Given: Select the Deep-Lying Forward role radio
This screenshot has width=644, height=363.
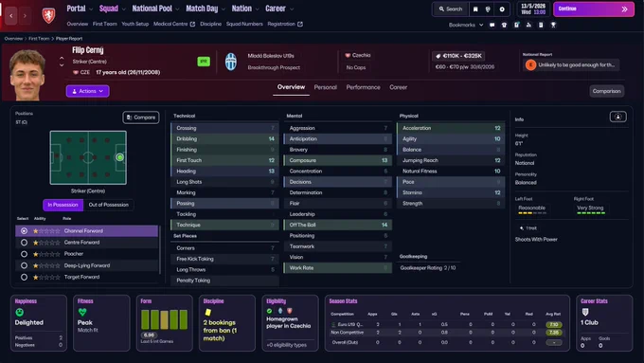Looking at the screenshot, I should [x=24, y=265].
